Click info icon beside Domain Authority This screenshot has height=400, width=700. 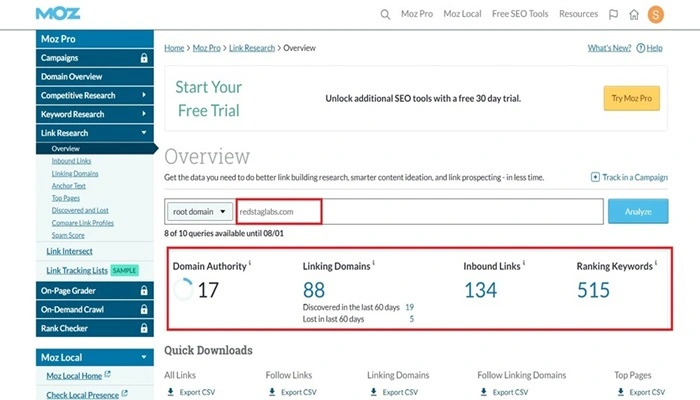click(250, 265)
